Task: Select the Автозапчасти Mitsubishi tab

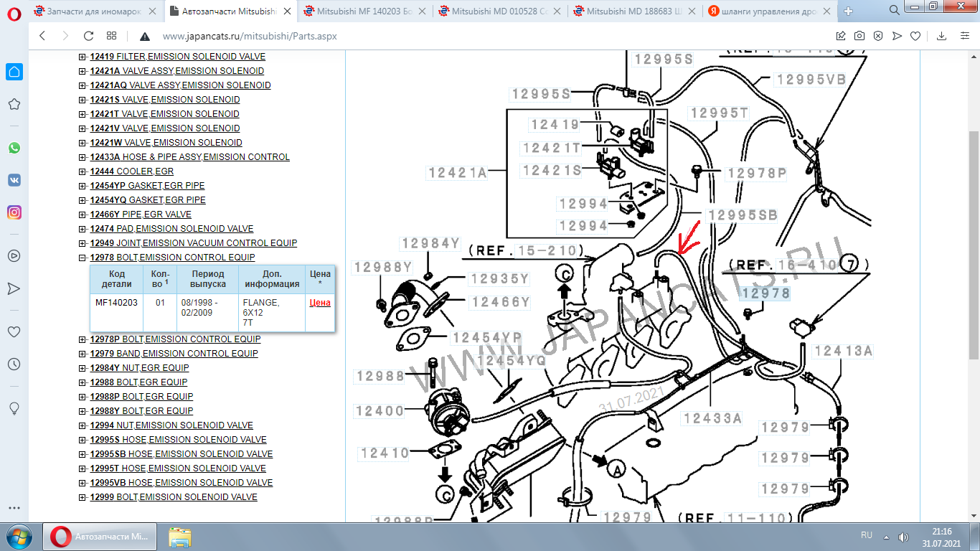Action: [231, 11]
